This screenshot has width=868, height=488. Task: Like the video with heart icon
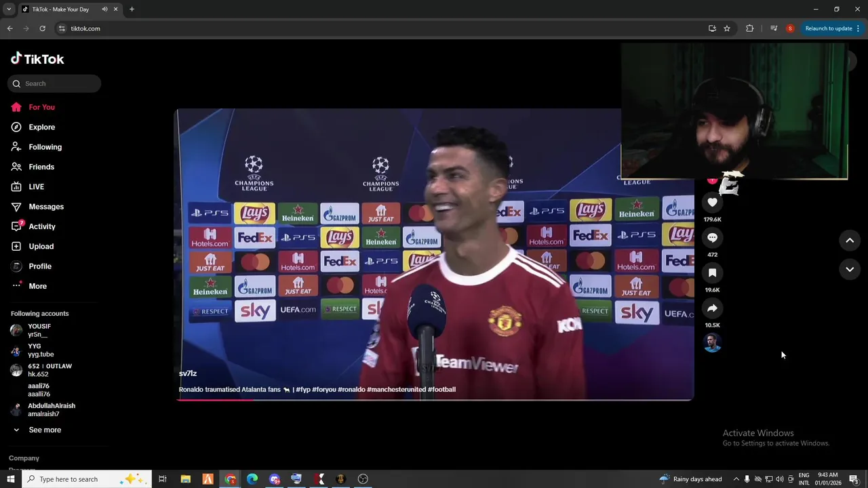712,202
